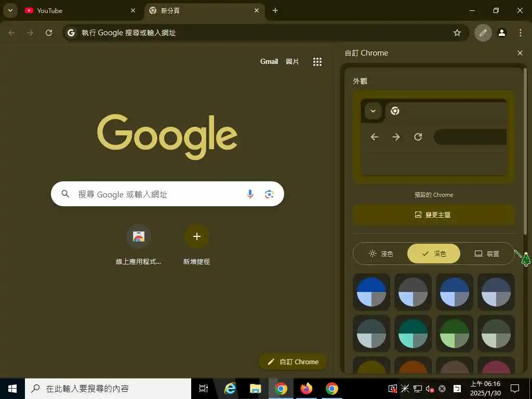Screen dimensions: 532x399
Task: Click the address bar to enter URL
Action: click(265, 33)
